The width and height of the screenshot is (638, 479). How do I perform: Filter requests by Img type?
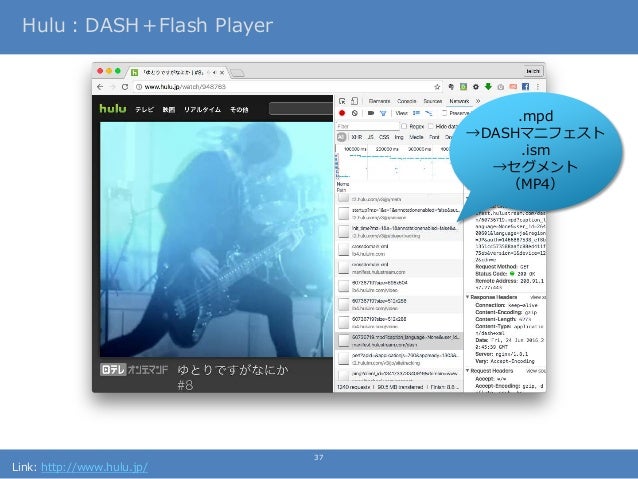pos(399,137)
